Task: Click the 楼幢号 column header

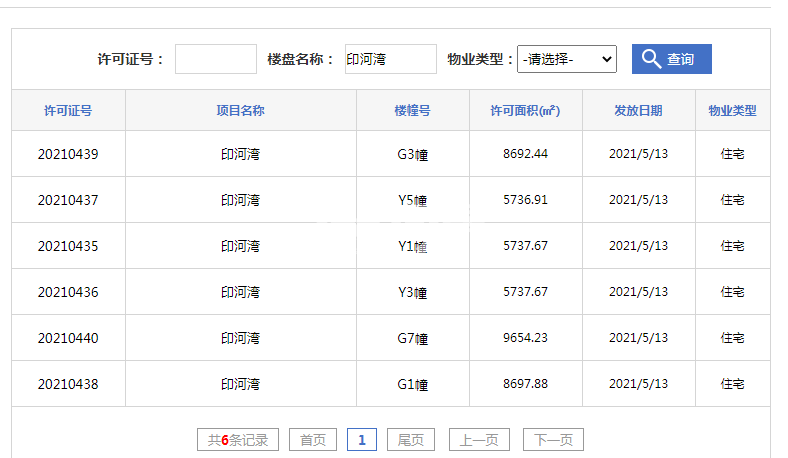Action: coord(413,111)
